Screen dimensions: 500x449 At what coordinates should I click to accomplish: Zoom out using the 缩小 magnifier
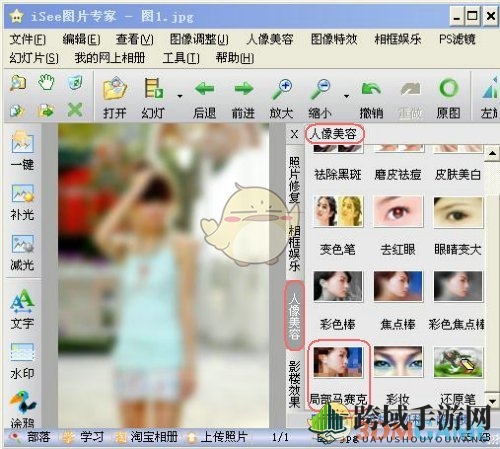[x=320, y=89]
